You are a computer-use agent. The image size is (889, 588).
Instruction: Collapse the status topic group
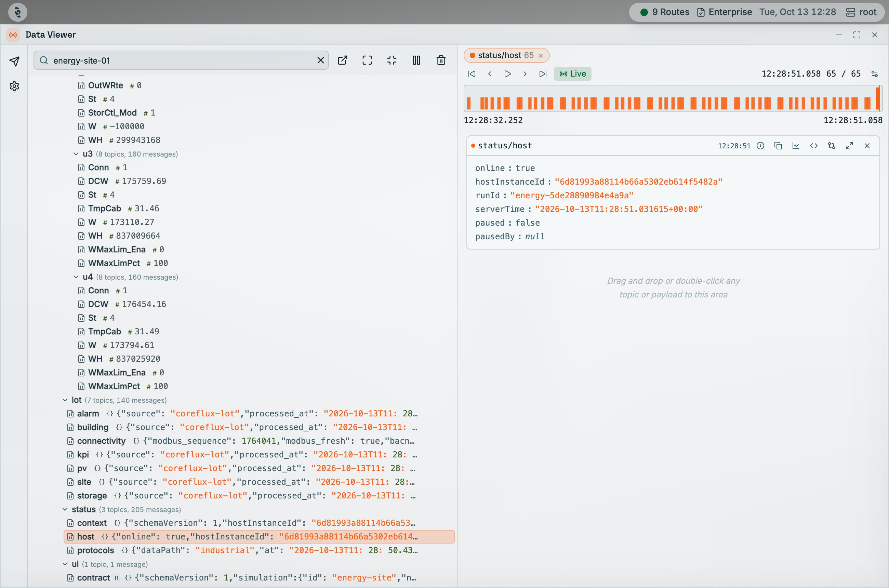[x=65, y=510]
